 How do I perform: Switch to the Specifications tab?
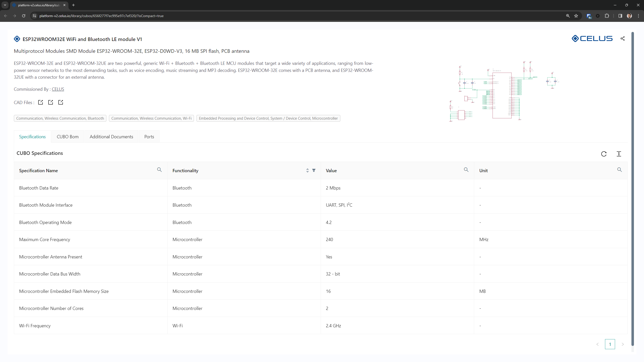tap(32, 137)
